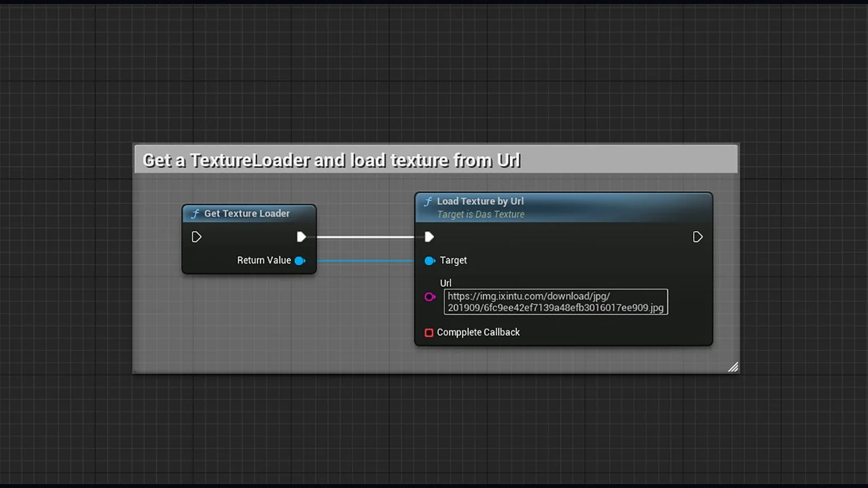
Task: Click the pink Url input pin
Action: click(x=430, y=297)
